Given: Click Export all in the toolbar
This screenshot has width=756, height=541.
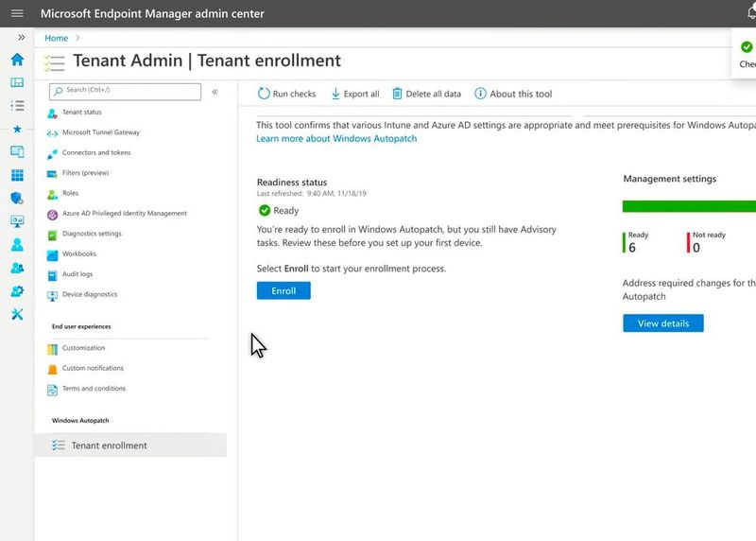Looking at the screenshot, I should point(354,94).
